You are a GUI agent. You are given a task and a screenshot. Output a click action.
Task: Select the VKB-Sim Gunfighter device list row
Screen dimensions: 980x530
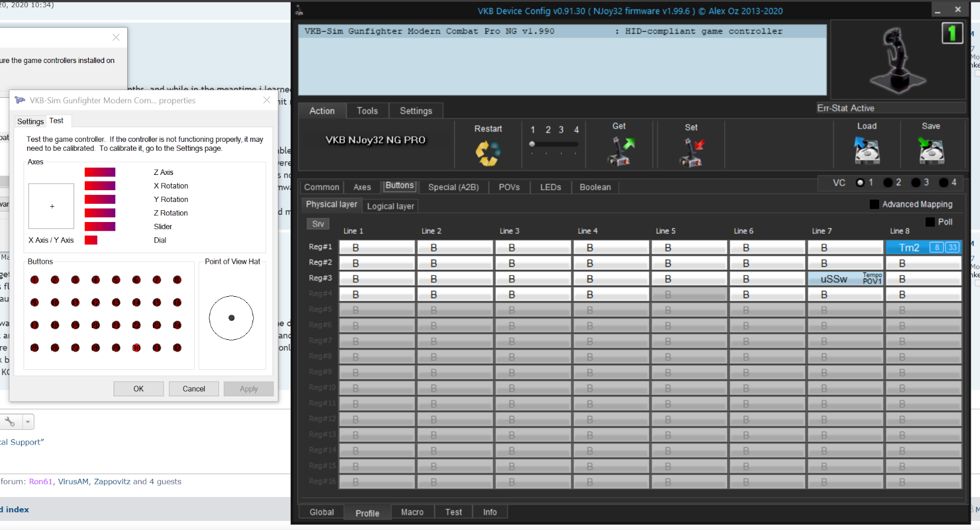(x=562, y=31)
